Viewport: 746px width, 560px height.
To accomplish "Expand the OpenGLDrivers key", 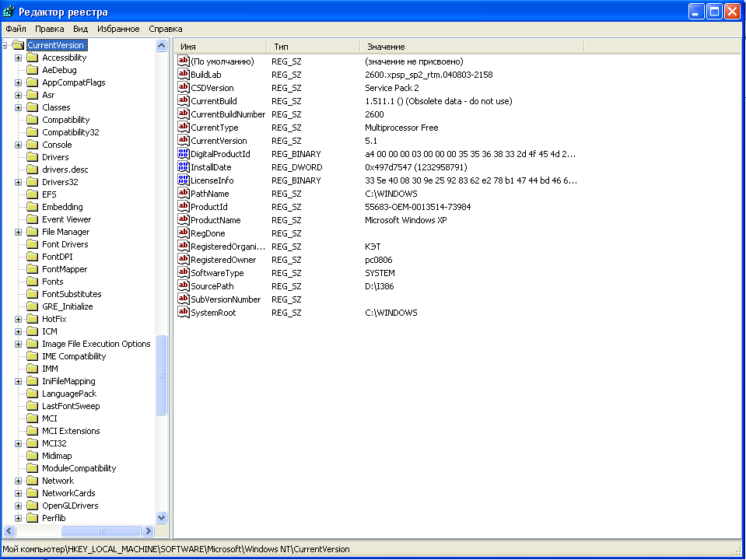I will click(18, 506).
